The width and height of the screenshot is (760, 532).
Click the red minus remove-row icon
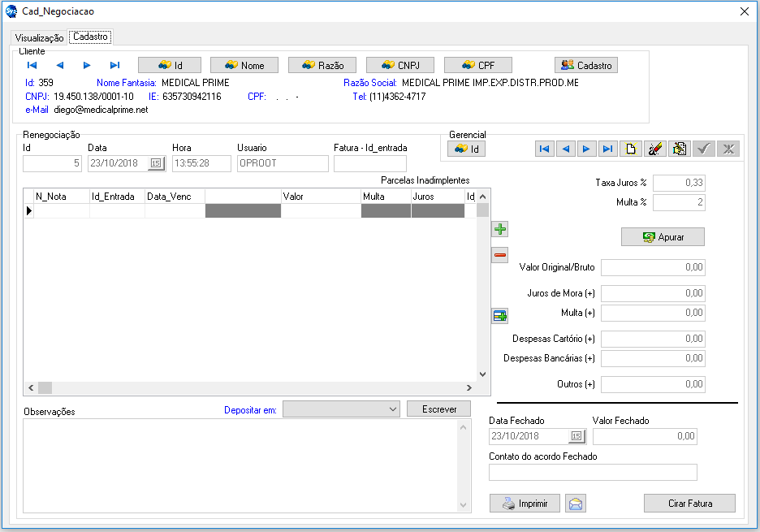[500, 255]
